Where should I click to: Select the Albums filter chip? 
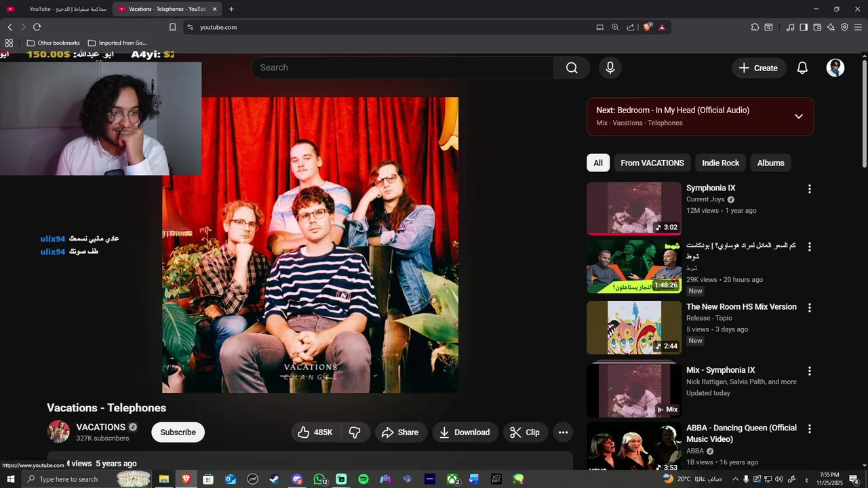point(770,163)
